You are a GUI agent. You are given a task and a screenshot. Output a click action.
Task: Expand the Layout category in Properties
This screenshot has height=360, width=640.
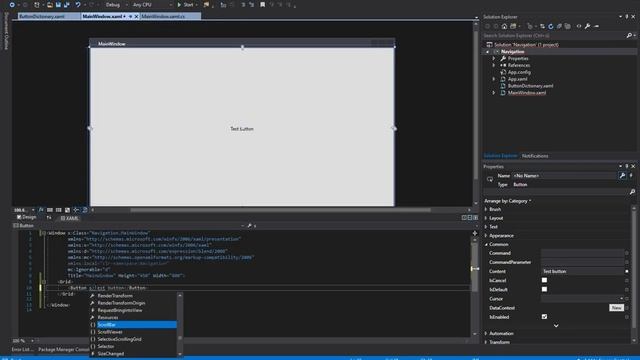pyautogui.click(x=486, y=218)
